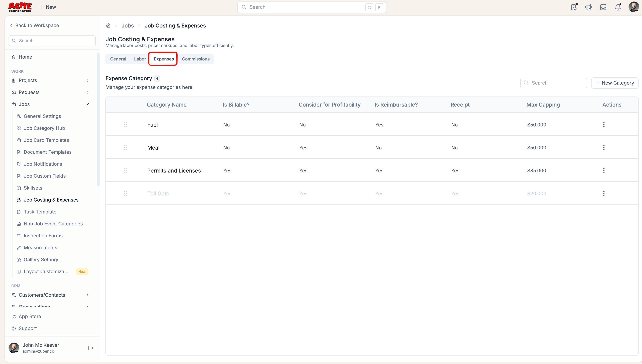The width and height of the screenshot is (642, 364).
Task: Click the home breadcrumb icon
Action: coord(108,26)
